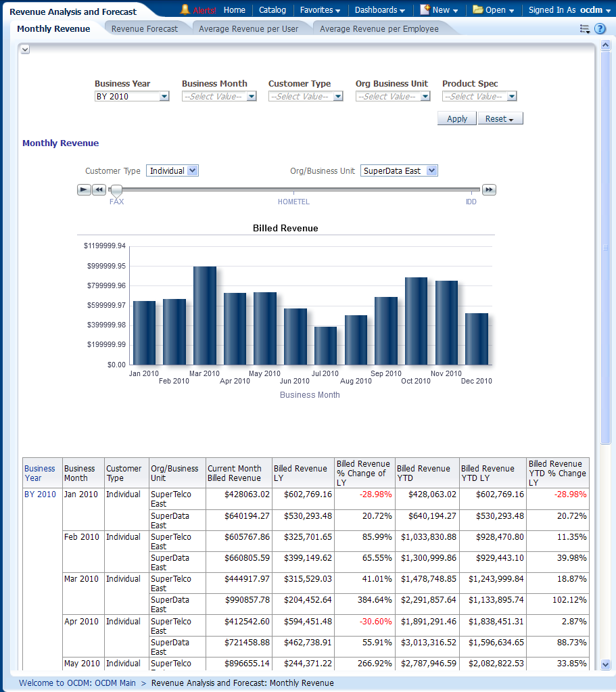Click the product slider thumb at FAX
This screenshot has height=692, width=616.
(117, 191)
